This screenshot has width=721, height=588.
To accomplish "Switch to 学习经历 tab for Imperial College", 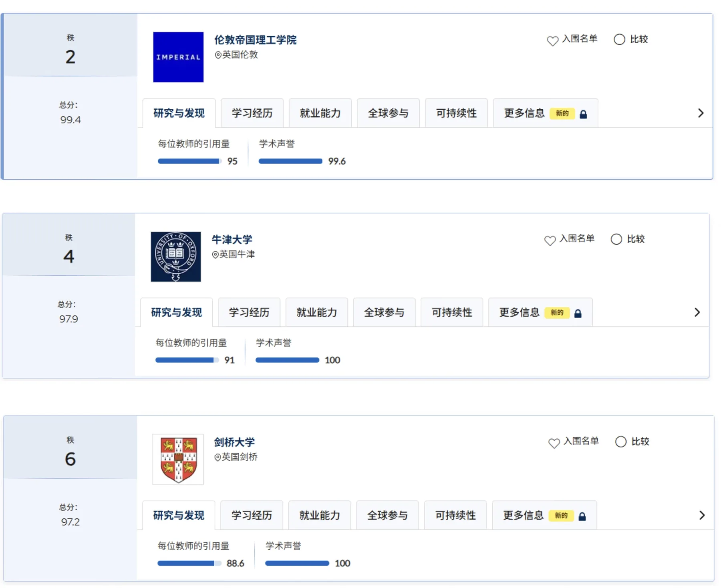I will click(x=252, y=113).
